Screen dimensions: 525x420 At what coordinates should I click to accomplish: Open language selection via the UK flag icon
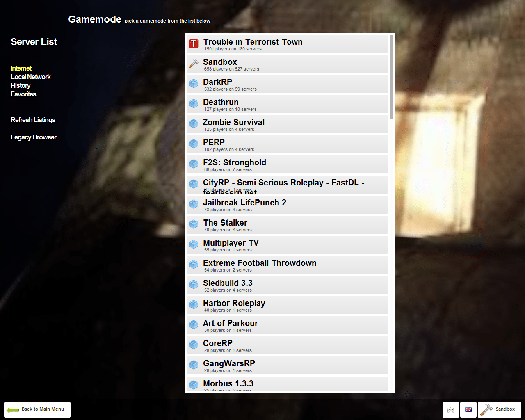click(x=468, y=409)
